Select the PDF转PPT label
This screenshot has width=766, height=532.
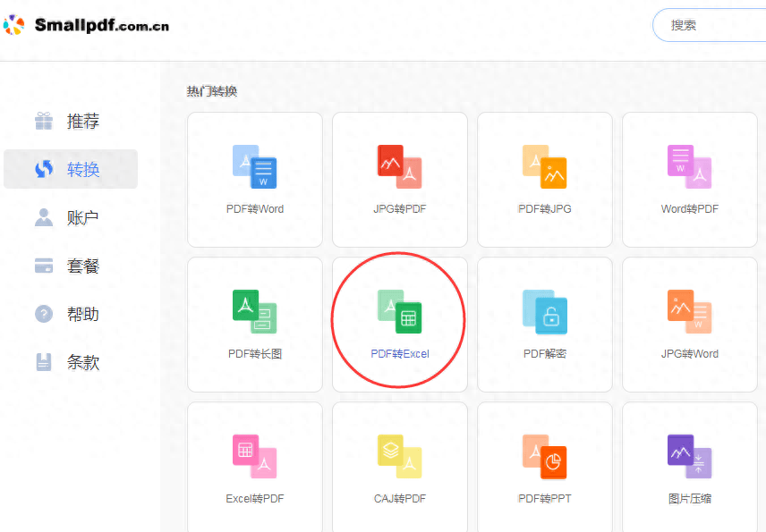coord(545,499)
